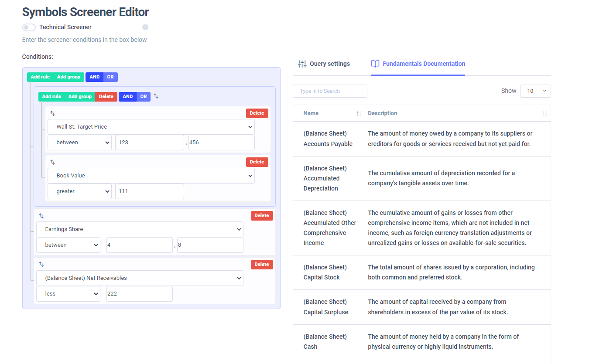The height and width of the screenshot is (364, 589).
Task: Click top-level Add rule button
Action: pyautogui.click(x=40, y=77)
